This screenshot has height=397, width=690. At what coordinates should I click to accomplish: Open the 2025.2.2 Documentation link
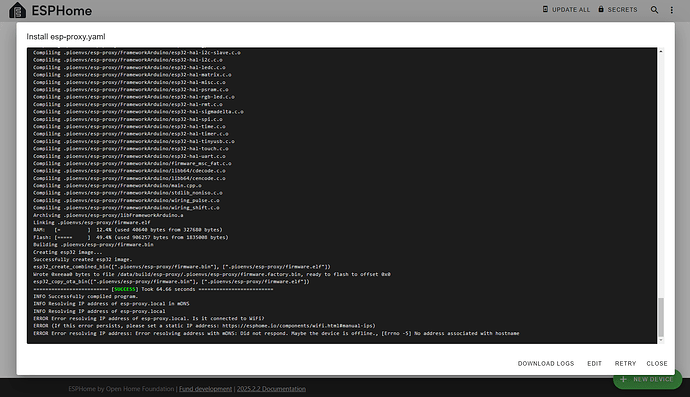pos(271,389)
